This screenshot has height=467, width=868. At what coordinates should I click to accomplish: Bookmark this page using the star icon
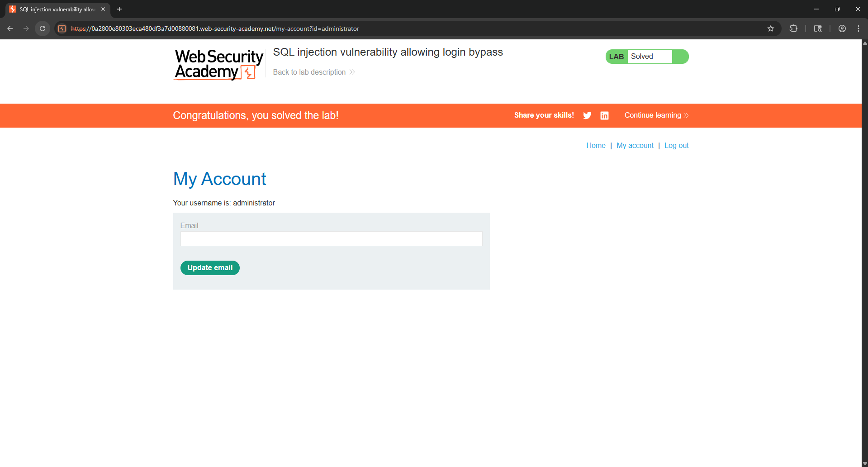(770, 28)
